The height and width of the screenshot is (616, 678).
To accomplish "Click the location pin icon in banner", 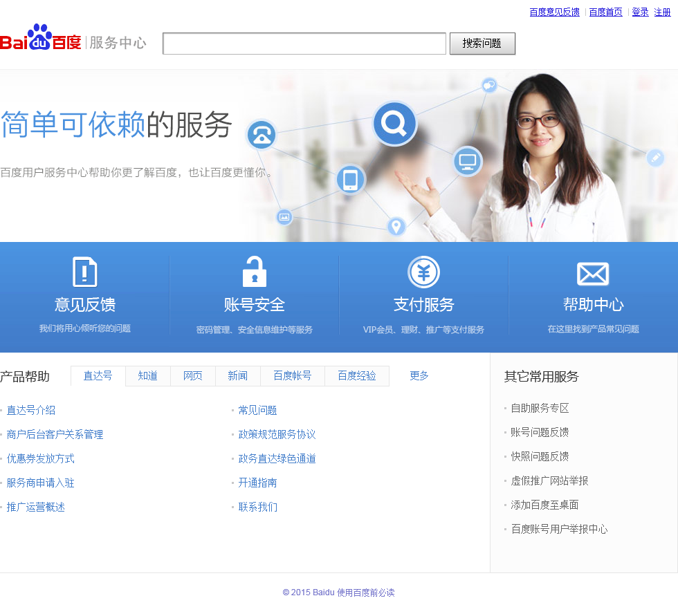I will click(396, 226).
